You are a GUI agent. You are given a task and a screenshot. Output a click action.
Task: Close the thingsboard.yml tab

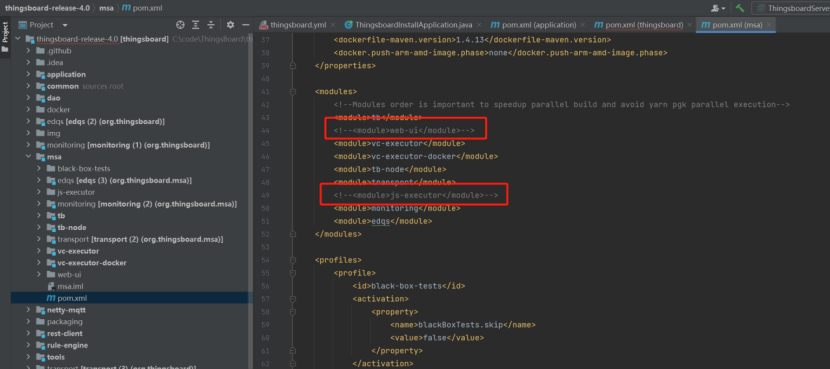tap(332, 25)
